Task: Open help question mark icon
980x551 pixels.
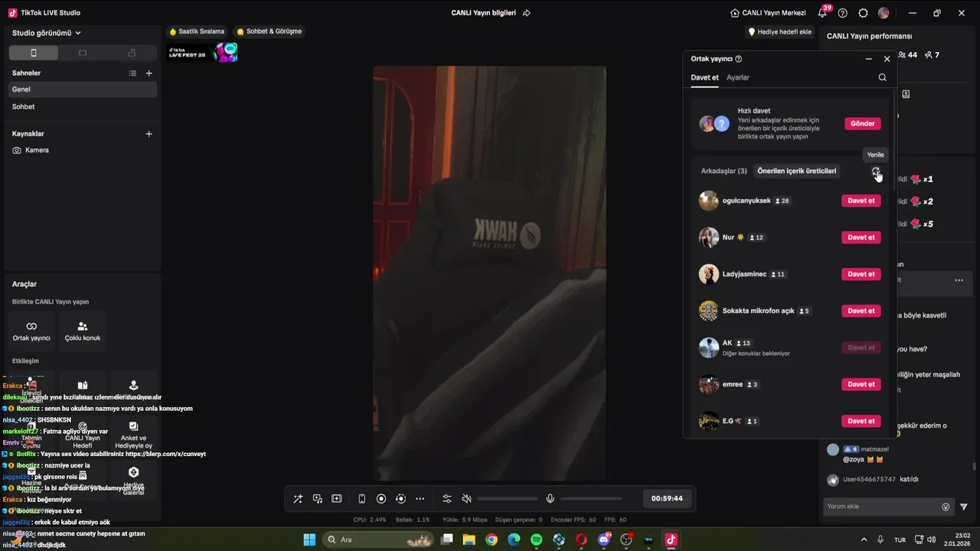Action: [843, 13]
